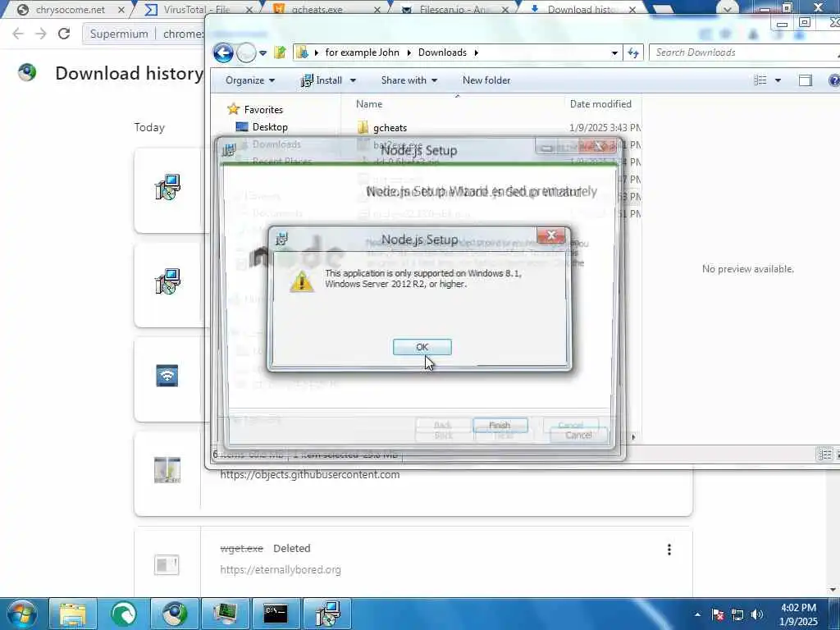Viewport: 840px width, 630px height.
Task: Open Action Center flag in system tray
Action: click(718, 614)
